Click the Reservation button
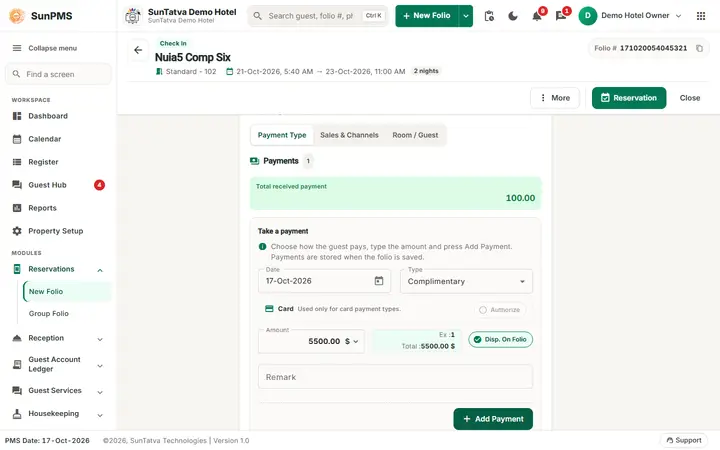This screenshot has height=450, width=720. (629, 98)
